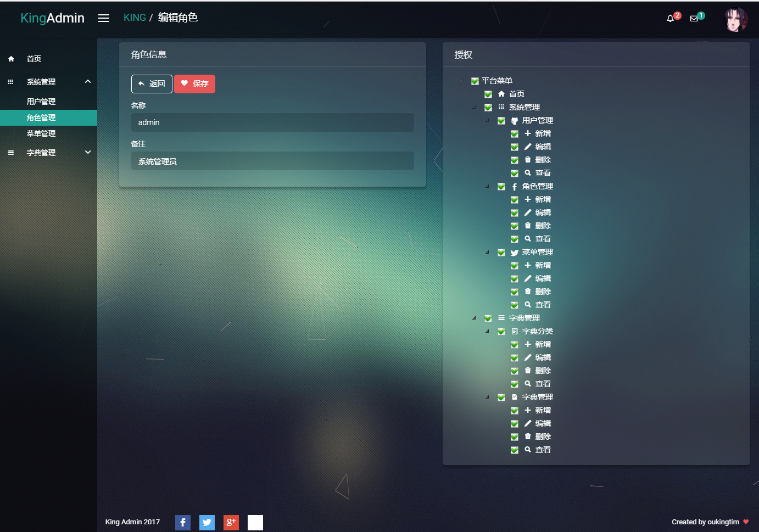Click the GitHub icon of 用户管理 node
The height and width of the screenshot is (532, 759).
515,121
